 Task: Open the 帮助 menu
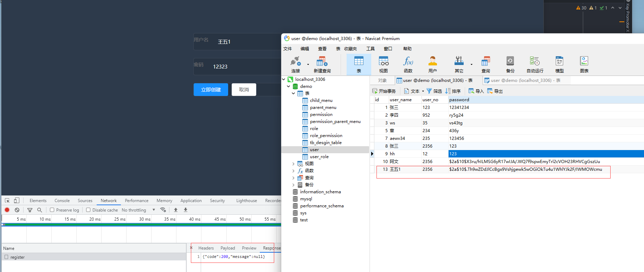[x=407, y=49]
